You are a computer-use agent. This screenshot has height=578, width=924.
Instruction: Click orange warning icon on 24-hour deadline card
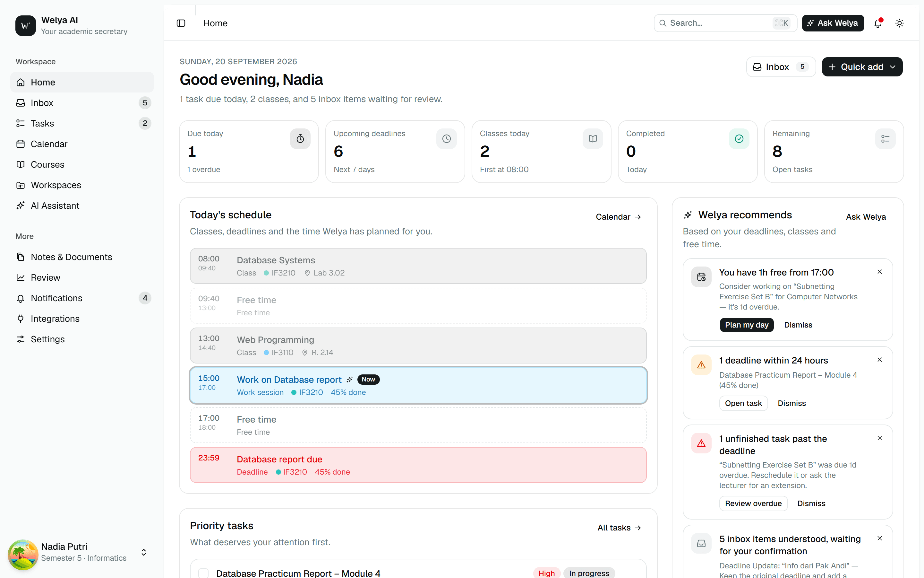701,365
